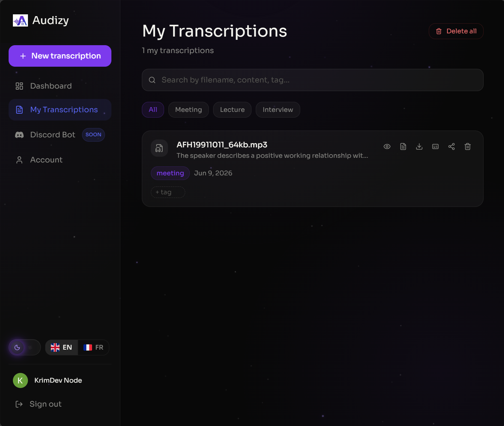This screenshot has height=426, width=504.
Task: Focus the search by filename field
Action: [x=313, y=80]
